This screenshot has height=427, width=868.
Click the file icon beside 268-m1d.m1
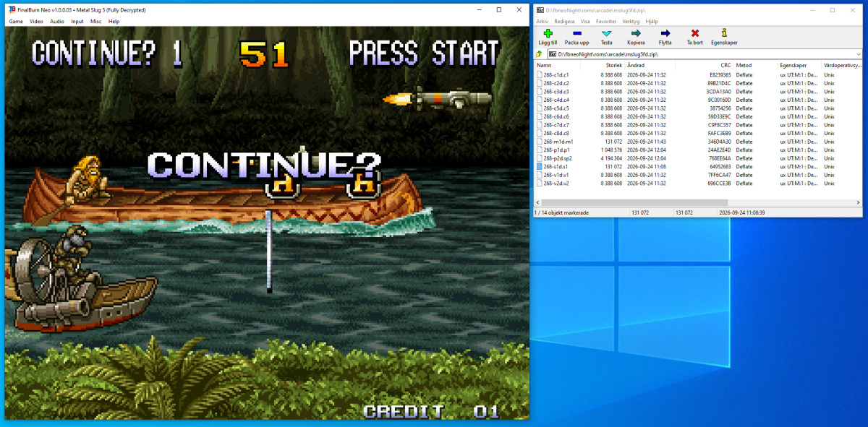click(x=540, y=142)
